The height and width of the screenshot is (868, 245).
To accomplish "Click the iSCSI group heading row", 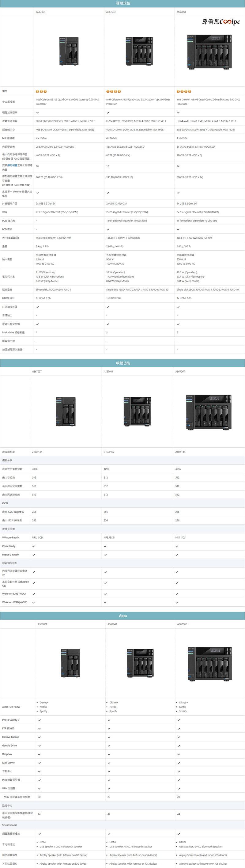I will [123, 503].
